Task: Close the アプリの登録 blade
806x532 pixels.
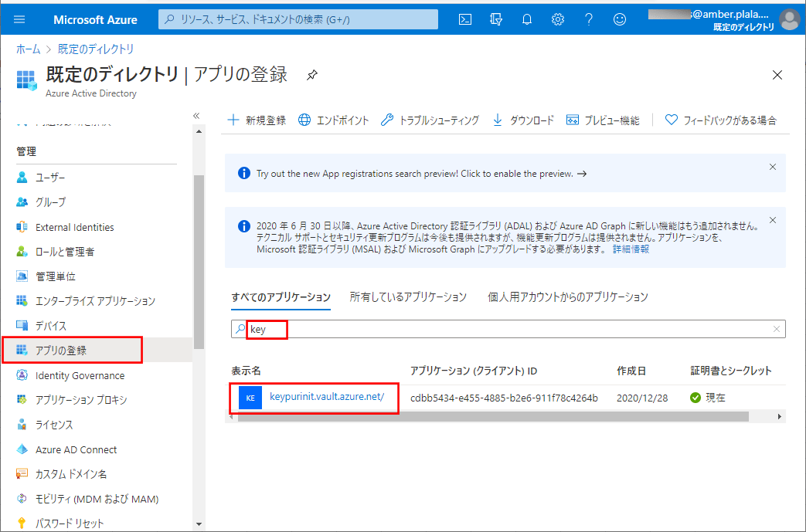Action: tap(777, 75)
